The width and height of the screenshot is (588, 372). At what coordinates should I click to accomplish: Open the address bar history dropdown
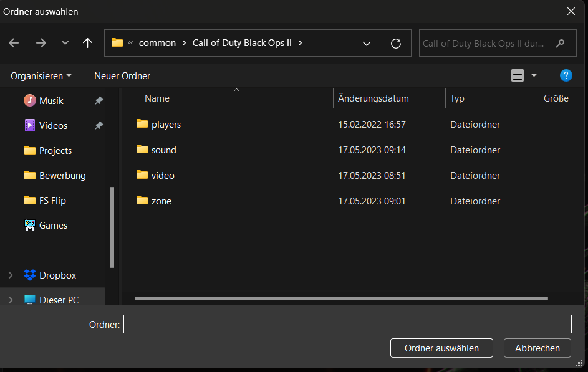click(x=367, y=44)
